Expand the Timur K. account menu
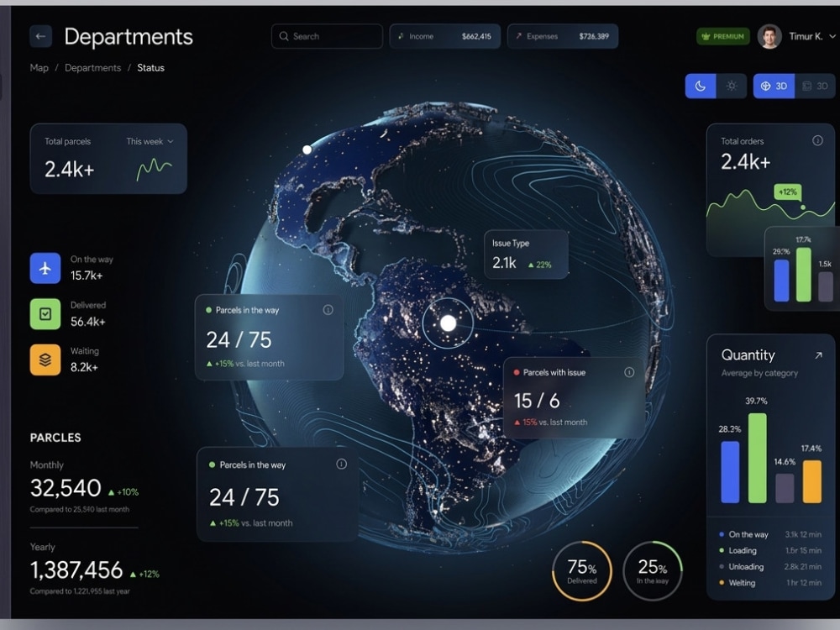Viewport: 840px width, 630px height. pyautogui.click(x=832, y=36)
